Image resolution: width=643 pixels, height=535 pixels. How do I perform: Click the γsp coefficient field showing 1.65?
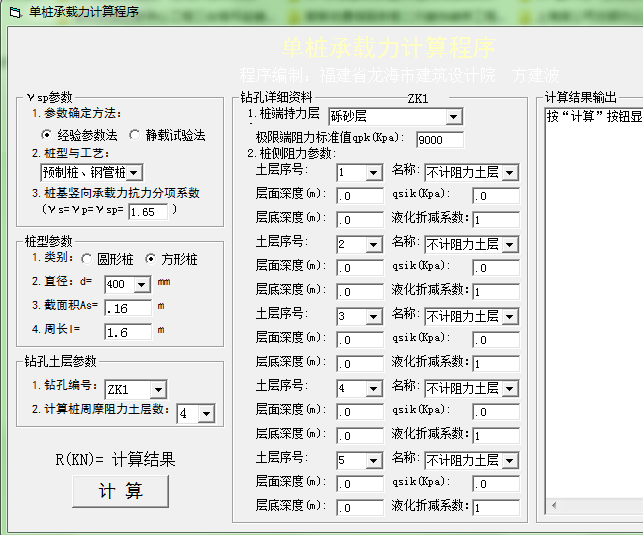coord(148,211)
